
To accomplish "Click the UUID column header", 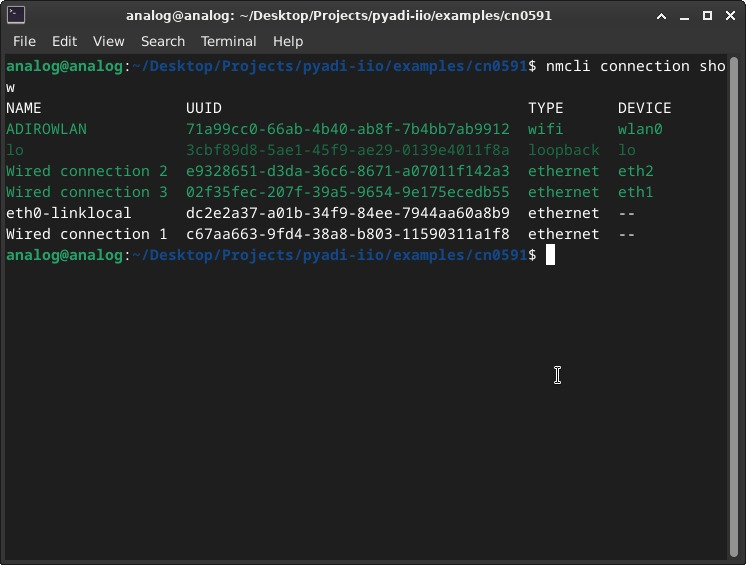I will 204,108.
